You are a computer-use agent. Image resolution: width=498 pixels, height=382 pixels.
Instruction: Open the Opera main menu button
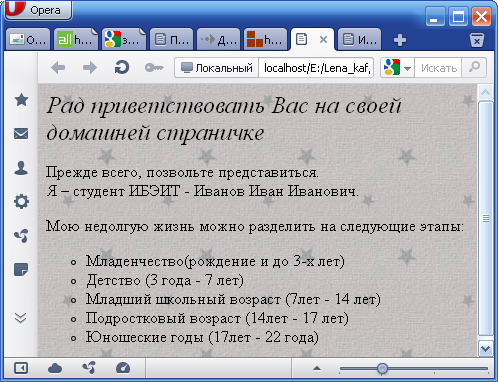pyautogui.click(x=38, y=10)
